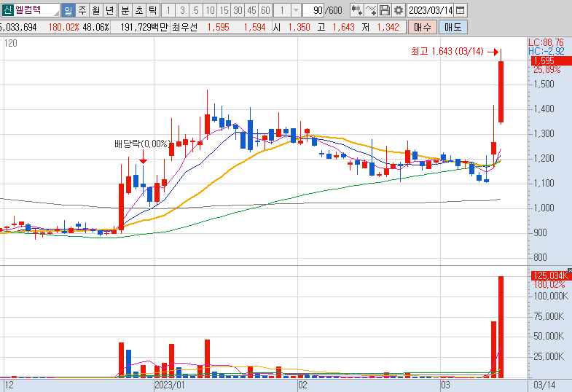Choose the 10 interval button

coord(210,10)
